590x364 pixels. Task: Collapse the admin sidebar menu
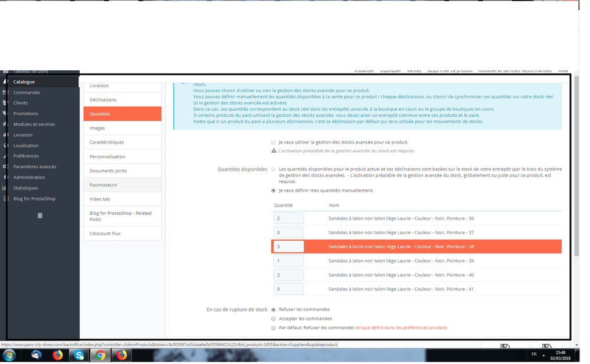40,216
